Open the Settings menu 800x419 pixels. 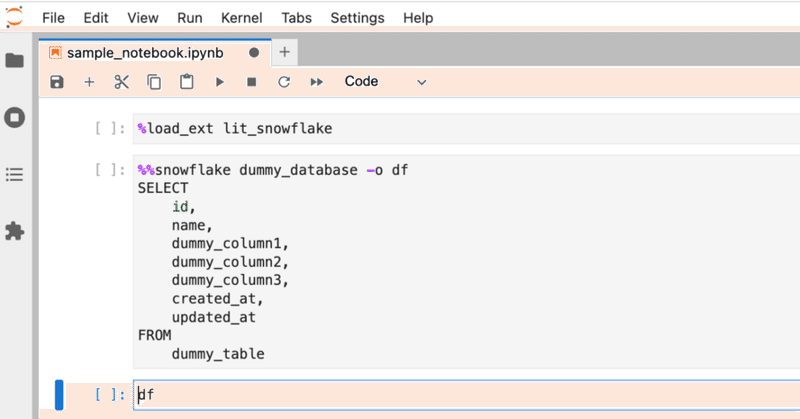[x=356, y=18]
